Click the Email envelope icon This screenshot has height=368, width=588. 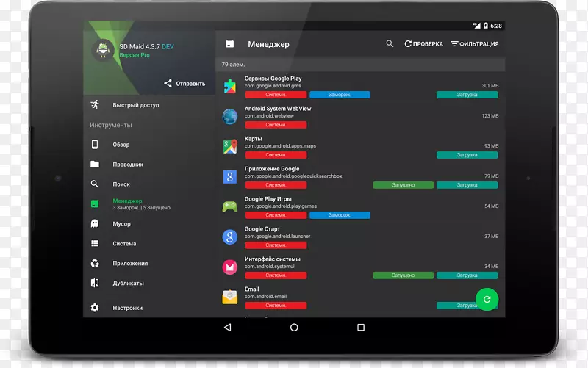(230, 297)
